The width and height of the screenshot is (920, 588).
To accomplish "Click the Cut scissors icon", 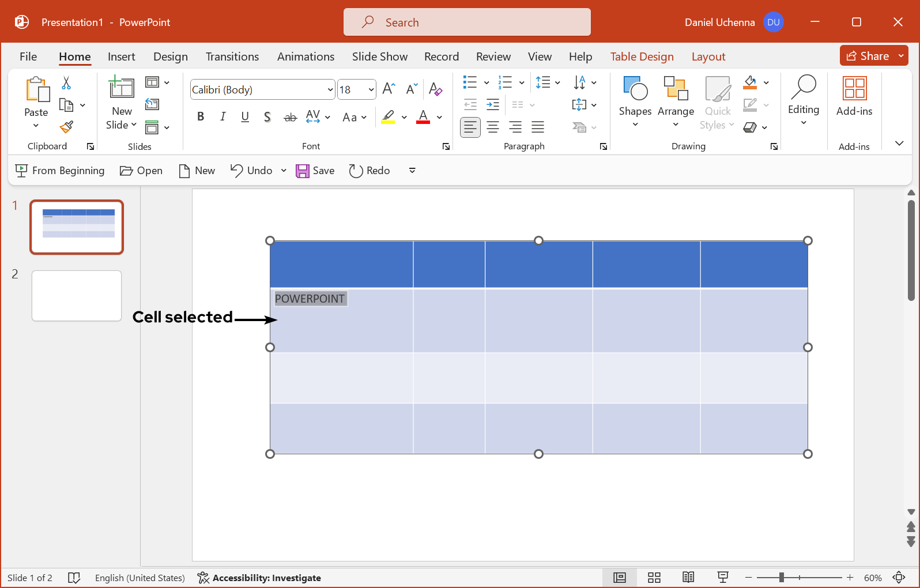I will point(66,83).
